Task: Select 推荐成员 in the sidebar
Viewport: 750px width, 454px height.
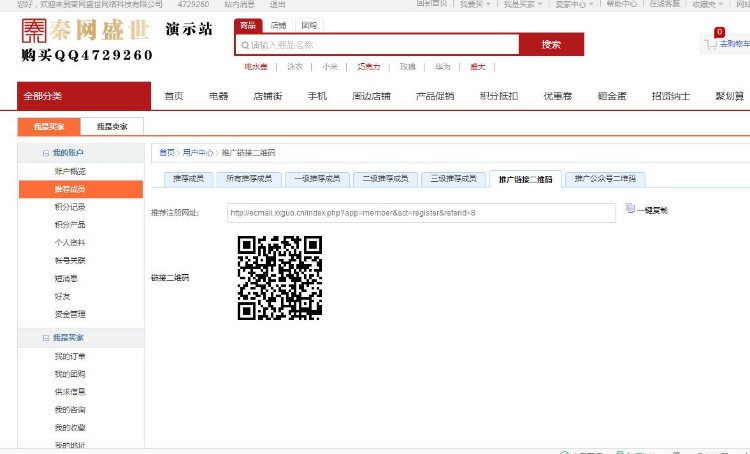Action: [81, 189]
